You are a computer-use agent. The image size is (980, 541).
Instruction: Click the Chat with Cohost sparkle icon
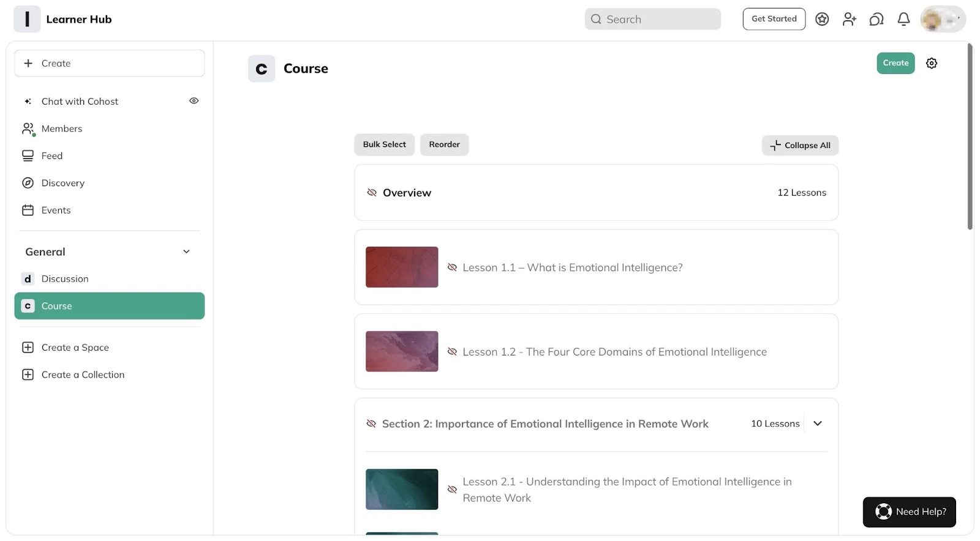pyautogui.click(x=28, y=101)
